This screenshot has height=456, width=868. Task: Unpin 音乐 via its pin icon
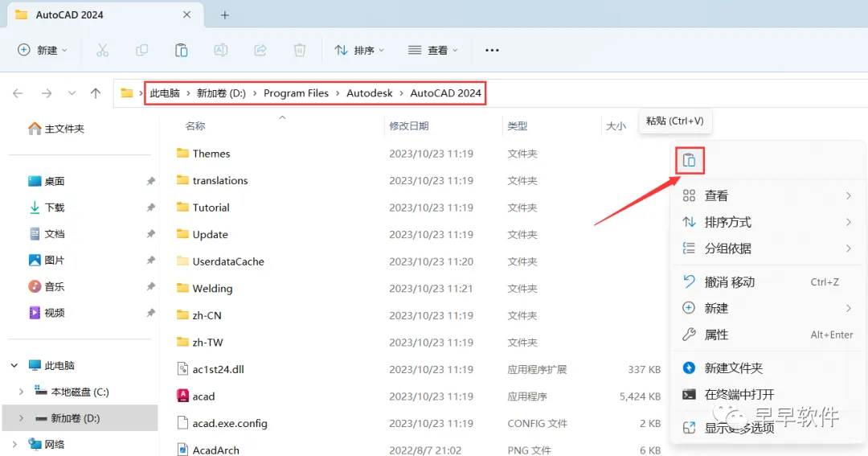click(150, 286)
